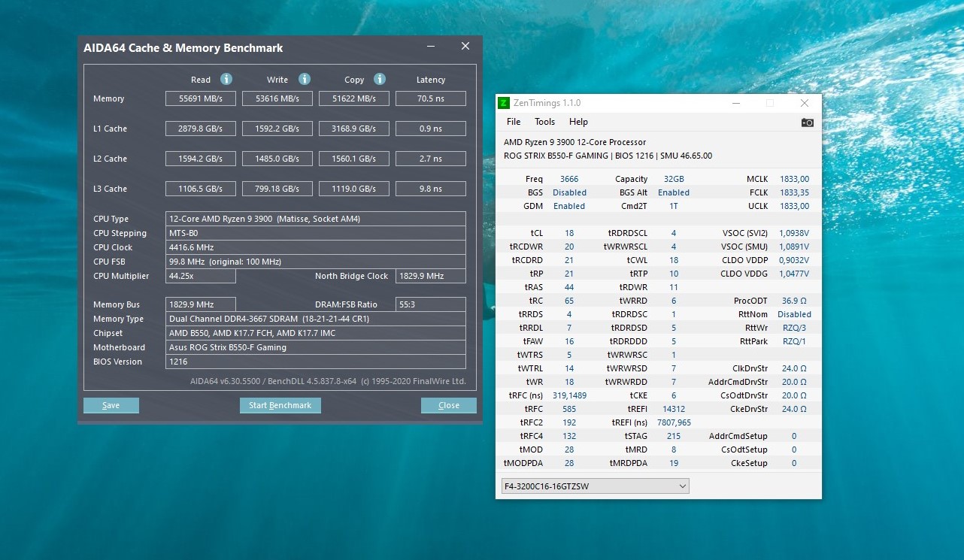Open the File menu in ZenTimings

(x=514, y=122)
